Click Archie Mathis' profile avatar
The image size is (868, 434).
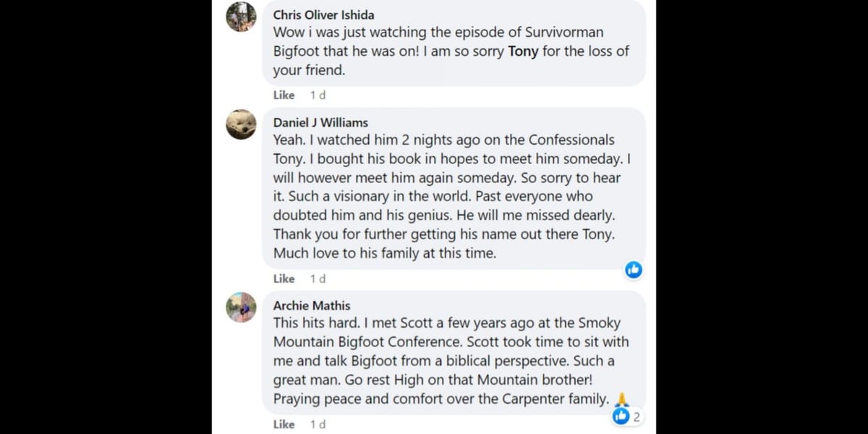pyautogui.click(x=241, y=307)
